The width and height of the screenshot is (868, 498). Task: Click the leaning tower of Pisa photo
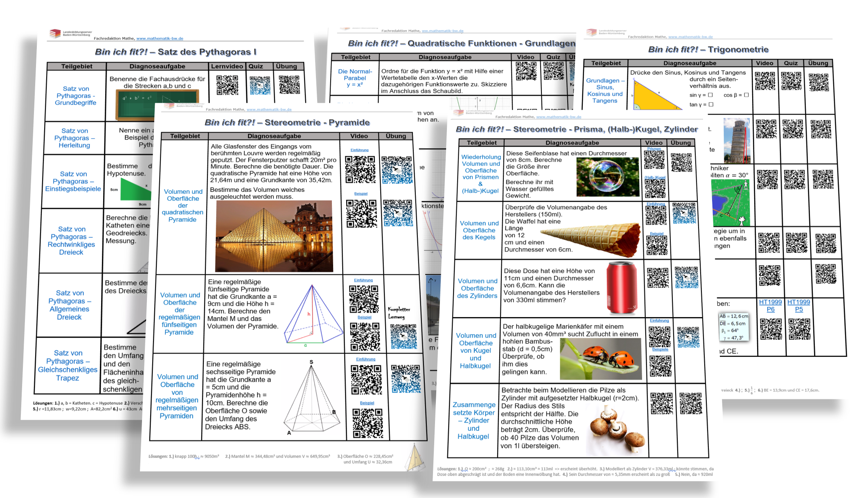(737, 140)
